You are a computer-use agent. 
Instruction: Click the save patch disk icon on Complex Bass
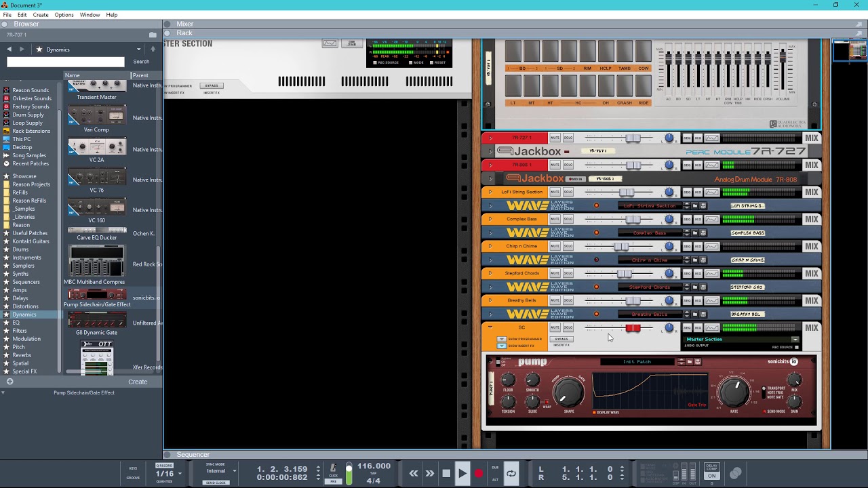coord(703,232)
